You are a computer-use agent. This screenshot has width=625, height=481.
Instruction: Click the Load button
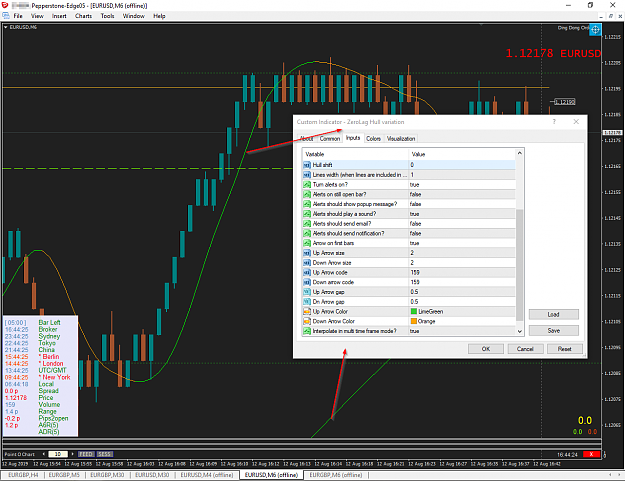[553, 314]
